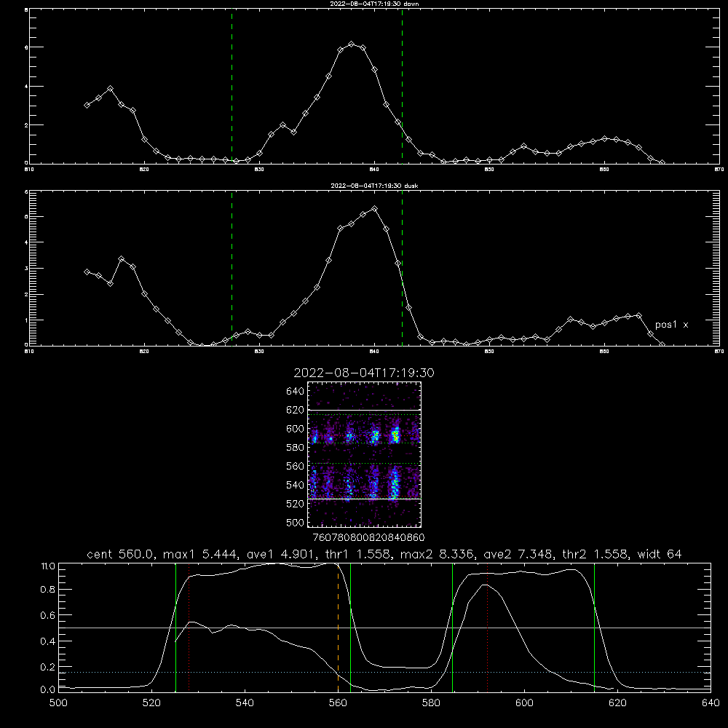
Task: Click y-axis label '0.2' on bottom plot
Action: point(48,667)
